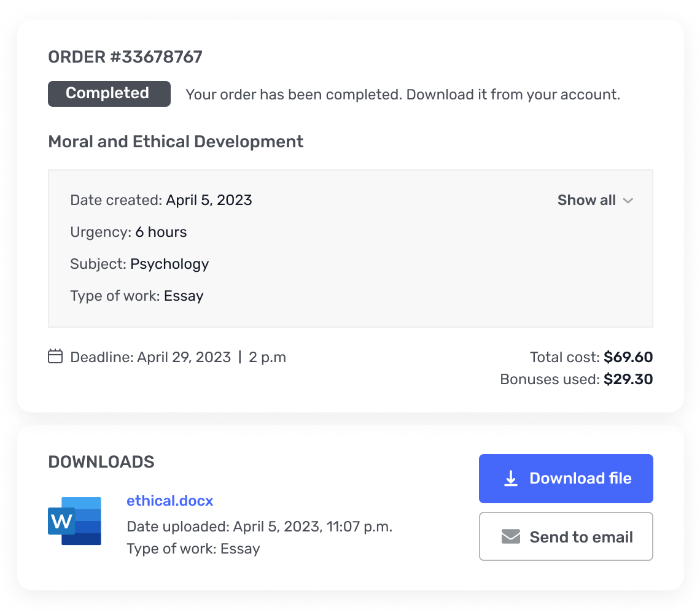Screen dimensions: 700x610
Task: Click the Moral and Ethical Development title
Action: click(x=176, y=141)
